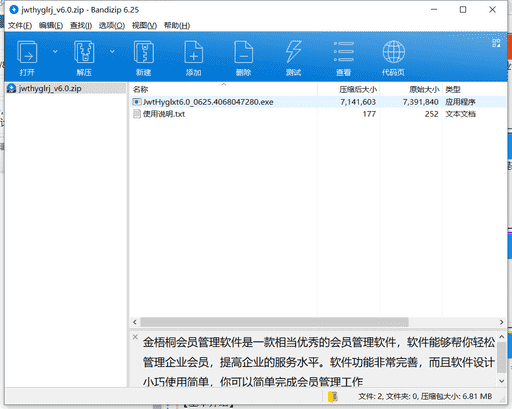Image resolution: width=512 pixels, height=409 pixels.
Task: Sort by the 原始大小 column header
Action: pyautogui.click(x=411, y=89)
